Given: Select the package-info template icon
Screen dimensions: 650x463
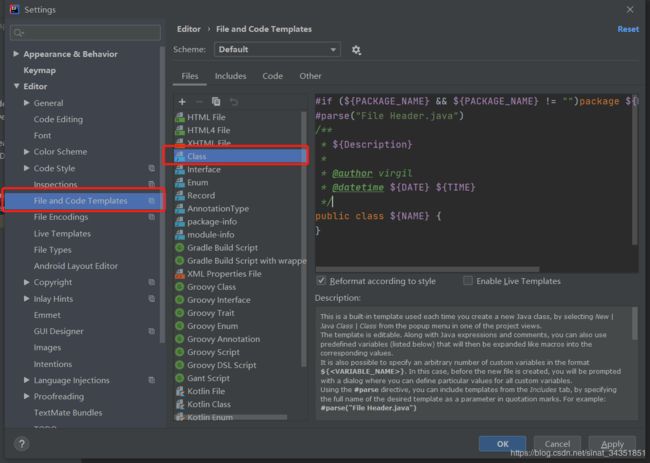Looking at the screenshot, I should (x=179, y=222).
